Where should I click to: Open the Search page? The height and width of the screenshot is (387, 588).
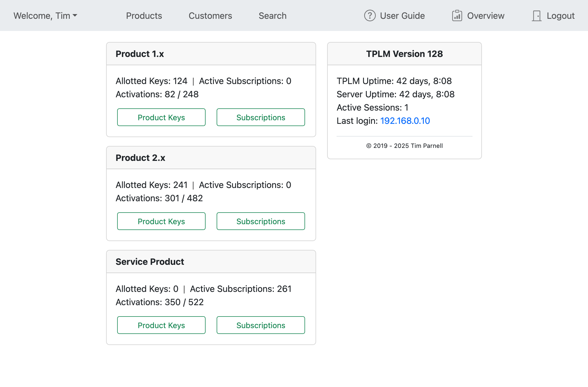click(272, 16)
